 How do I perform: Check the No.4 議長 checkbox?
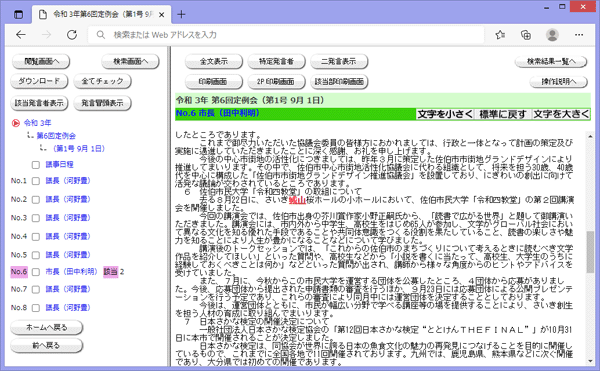36,237
